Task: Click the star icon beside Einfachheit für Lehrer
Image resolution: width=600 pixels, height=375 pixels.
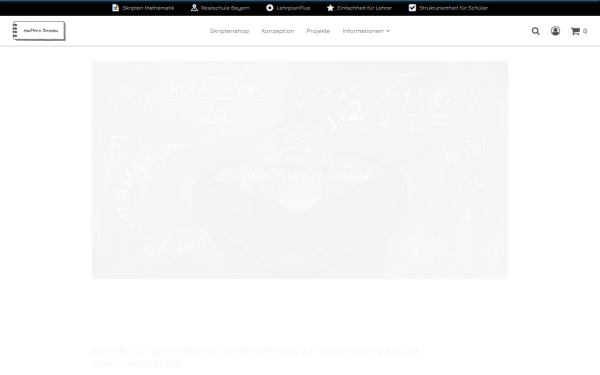Action: point(330,8)
